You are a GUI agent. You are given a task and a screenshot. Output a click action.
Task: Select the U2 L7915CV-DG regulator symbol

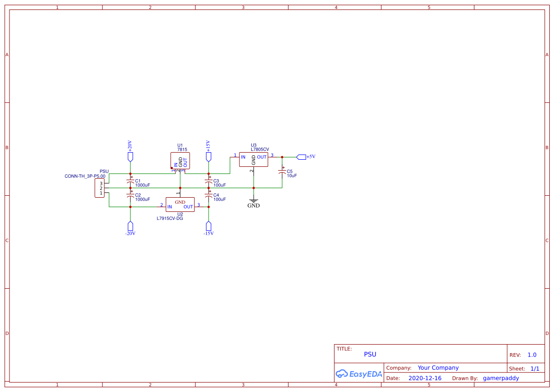(180, 205)
